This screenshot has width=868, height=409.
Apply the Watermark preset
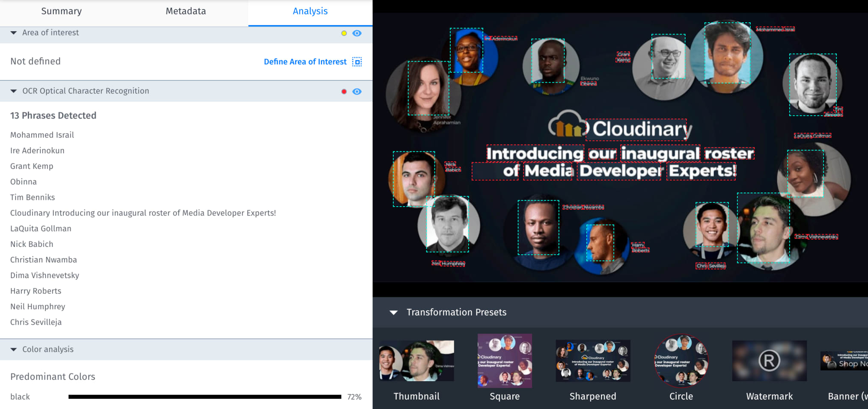click(x=769, y=361)
